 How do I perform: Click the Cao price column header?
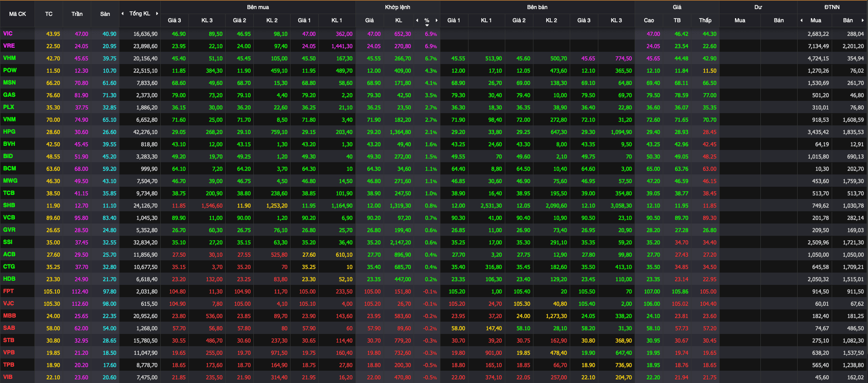[649, 20]
